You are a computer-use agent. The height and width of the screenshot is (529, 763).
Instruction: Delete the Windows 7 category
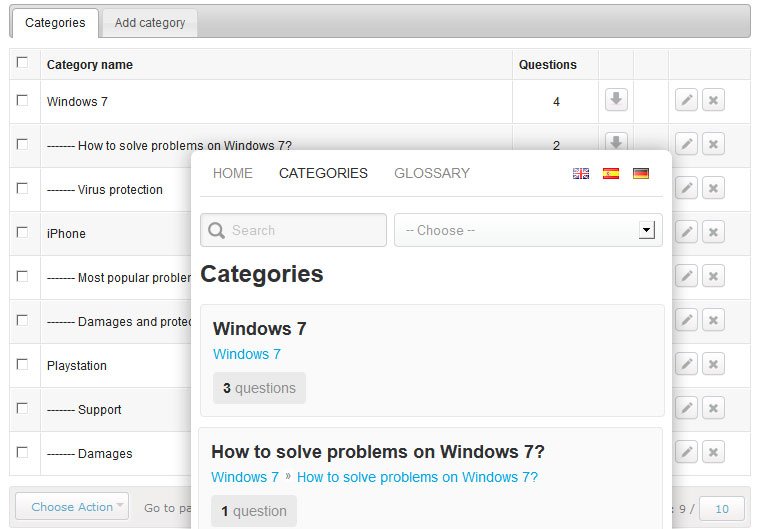tap(713, 100)
